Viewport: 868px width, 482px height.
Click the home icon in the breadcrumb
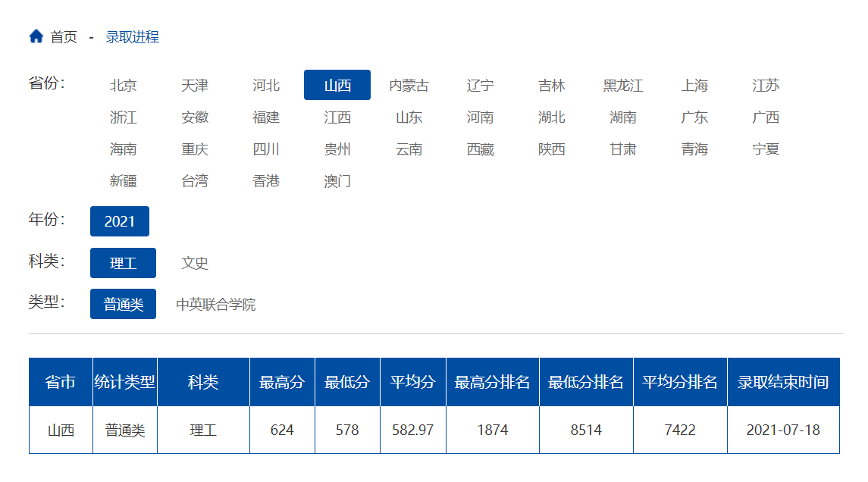(x=35, y=35)
